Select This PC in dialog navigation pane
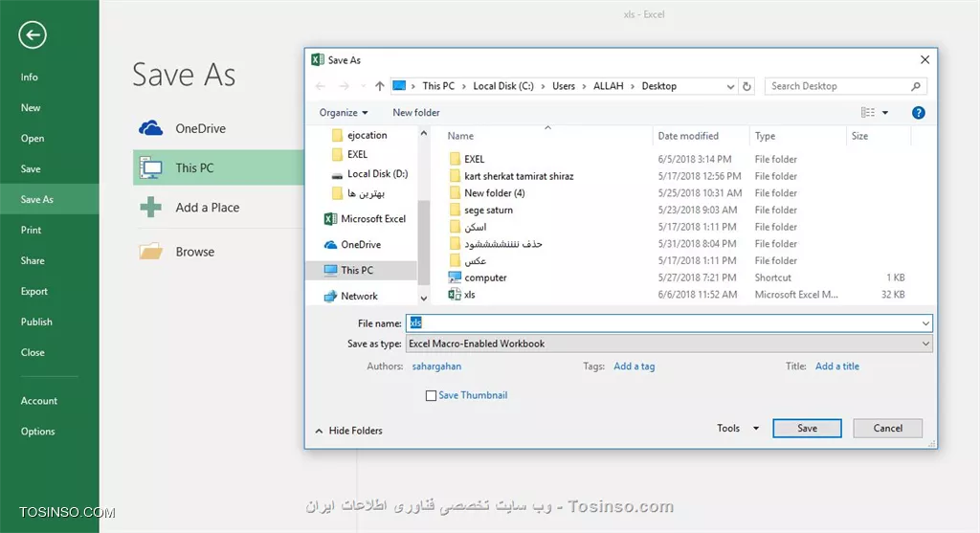The width and height of the screenshot is (980, 533). coord(348,270)
